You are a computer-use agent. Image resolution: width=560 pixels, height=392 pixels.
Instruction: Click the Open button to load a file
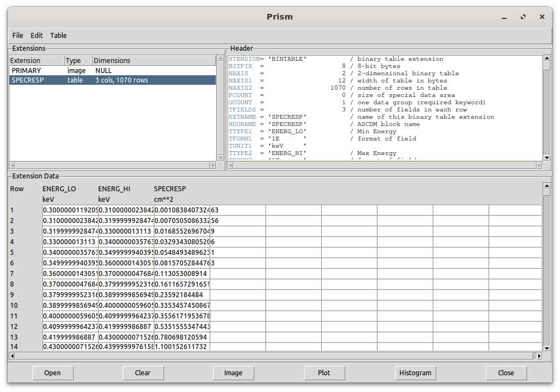coord(52,372)
